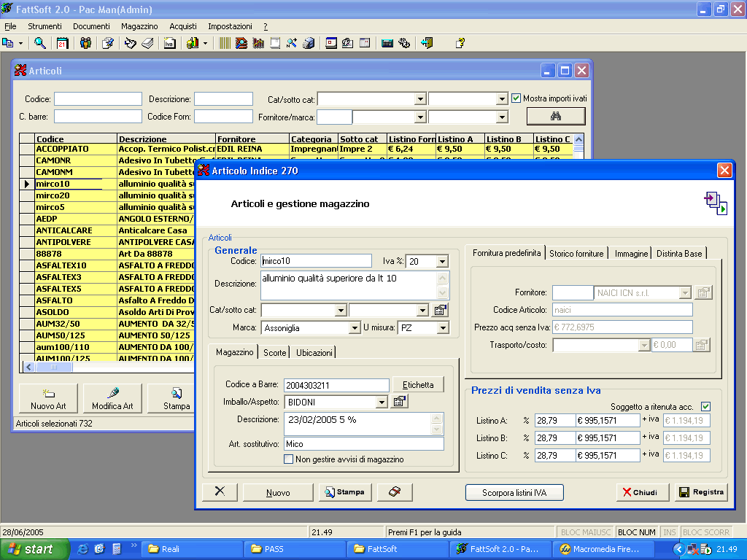The width and height of the screenshot is (747, 560).
Task: Expand the Iva % dropdown
Action: click(442, 262)
